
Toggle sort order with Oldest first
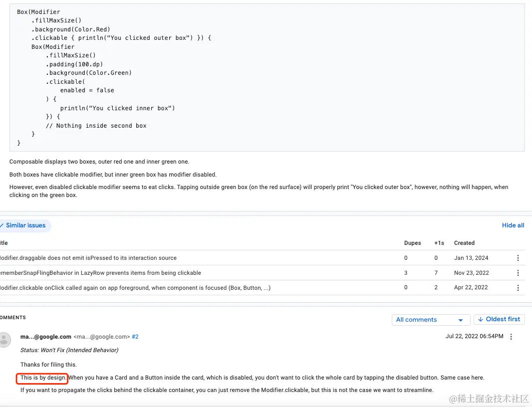tap(499, 319)
